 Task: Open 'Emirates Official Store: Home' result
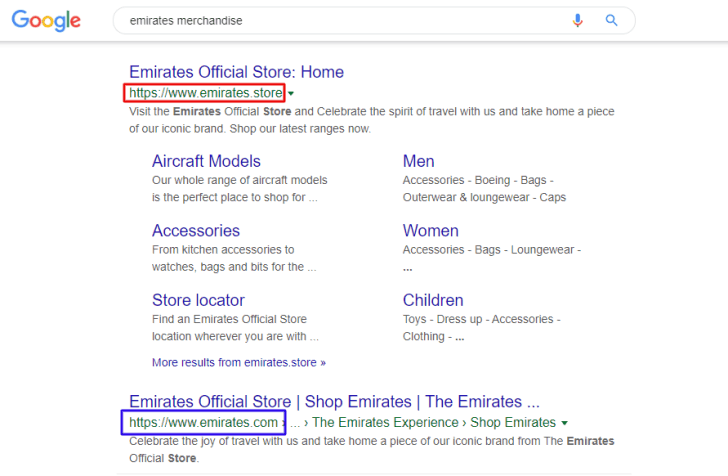[x=236, y=72]
